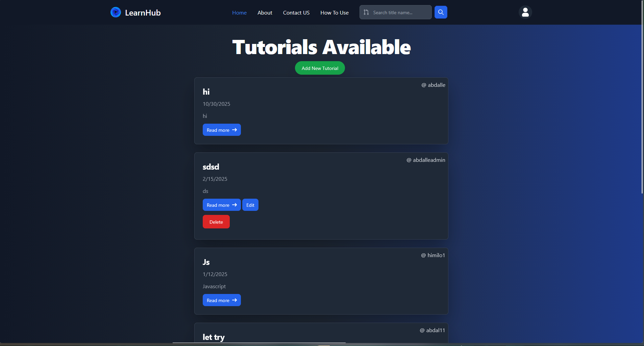The height and width of the screenshot is (346, 644).
Task: Delete the 'sdsd' tutorial
Action: point(216,221)
